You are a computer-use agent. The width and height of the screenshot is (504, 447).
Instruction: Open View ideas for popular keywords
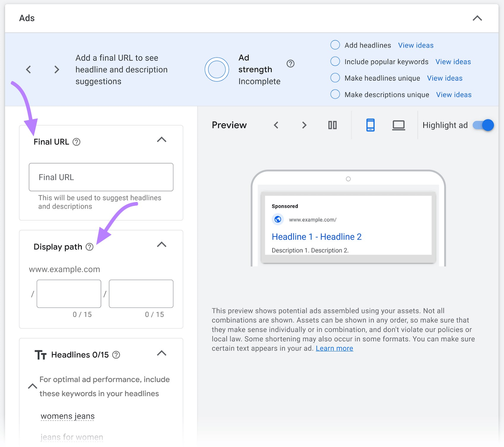coord(453,62)
